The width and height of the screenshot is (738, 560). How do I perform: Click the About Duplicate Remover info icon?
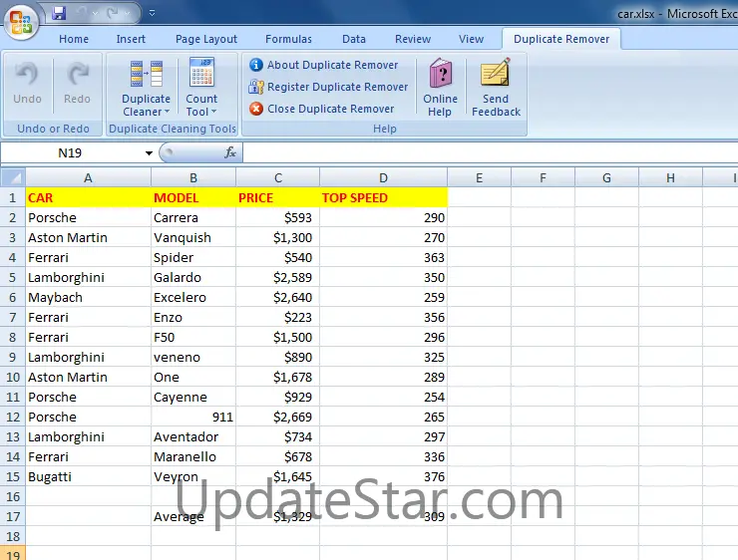pos(256,65)
